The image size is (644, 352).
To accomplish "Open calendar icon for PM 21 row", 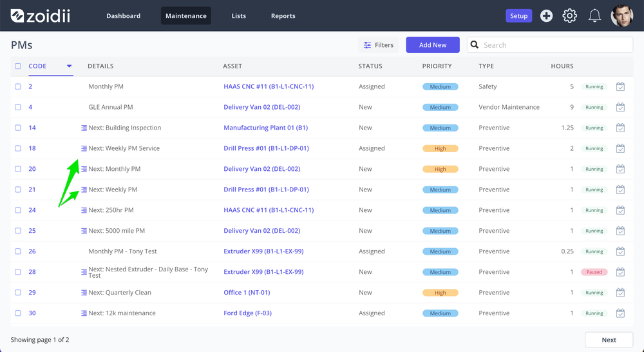I will (x=620, y=189).
